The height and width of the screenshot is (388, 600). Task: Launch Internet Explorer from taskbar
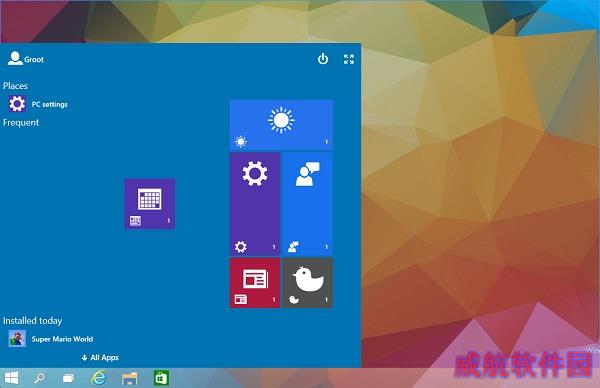(x=99, y=378)
